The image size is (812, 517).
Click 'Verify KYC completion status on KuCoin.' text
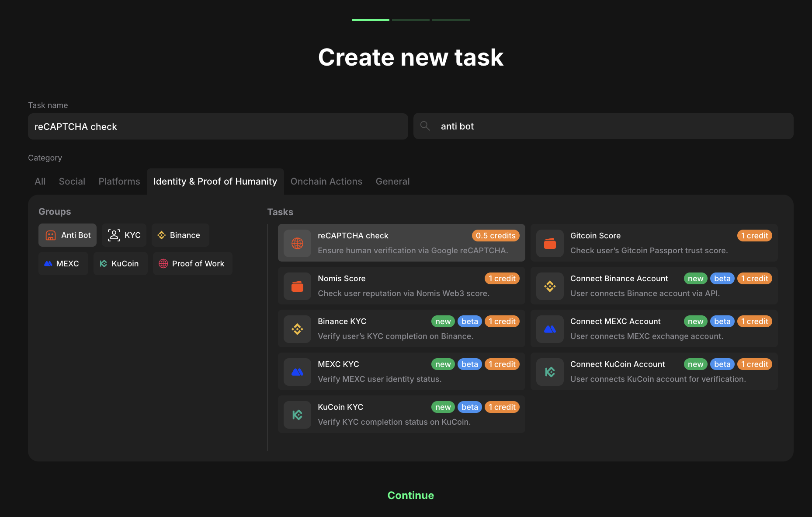coord(394,422)
